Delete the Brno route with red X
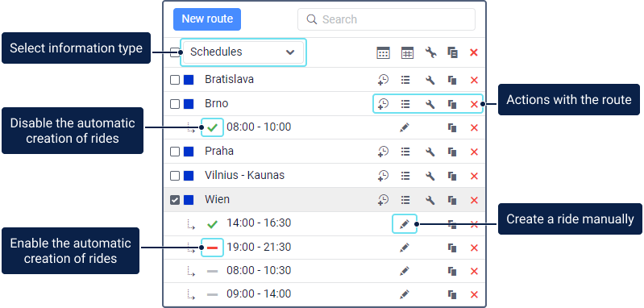Viewport: 644px width, 308px height. [474, 104]
